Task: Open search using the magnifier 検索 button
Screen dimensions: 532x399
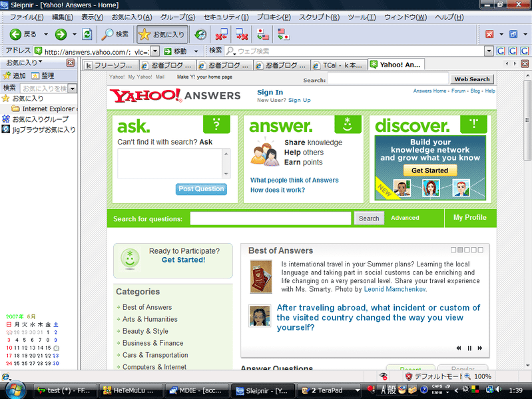Action: (115, 34)
